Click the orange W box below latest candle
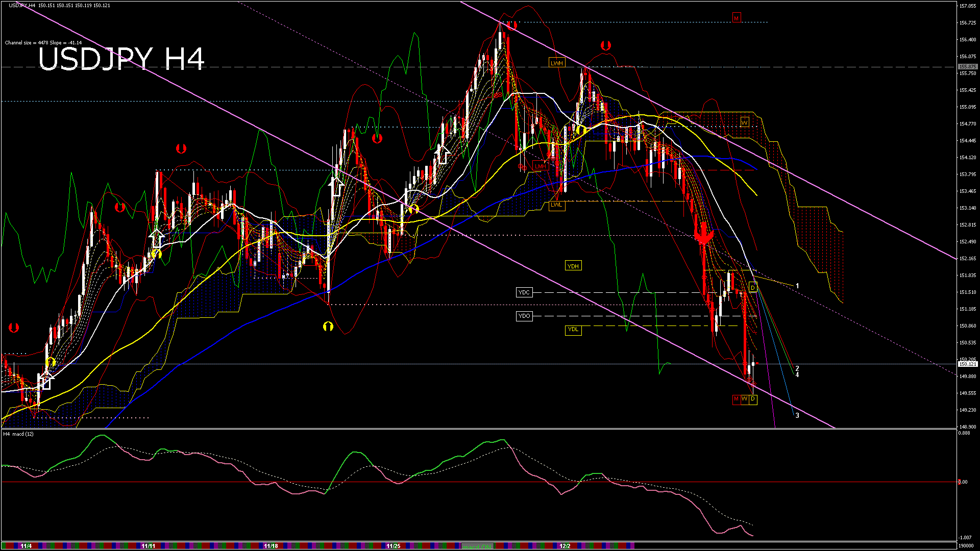980x551 pixels. tap(745, 399)
